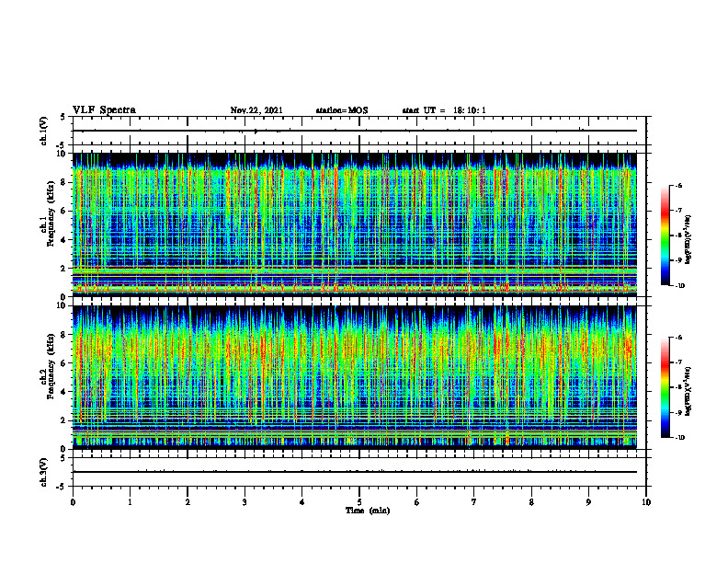728x563 pixels.
Task: Click the "ch.3(V)" waveform axis label
Action: (x=43, y=473)
